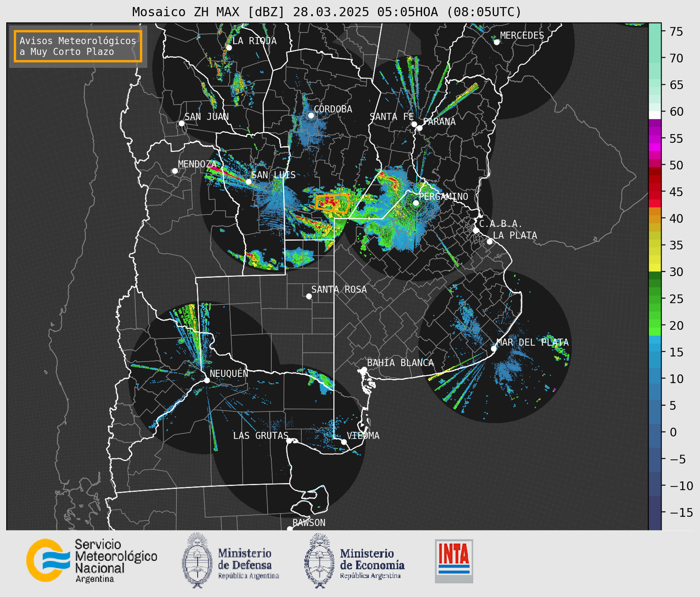Click the Ministerio de Defensa emblem
Screen dimensions: 700x597
click(197, 560)
